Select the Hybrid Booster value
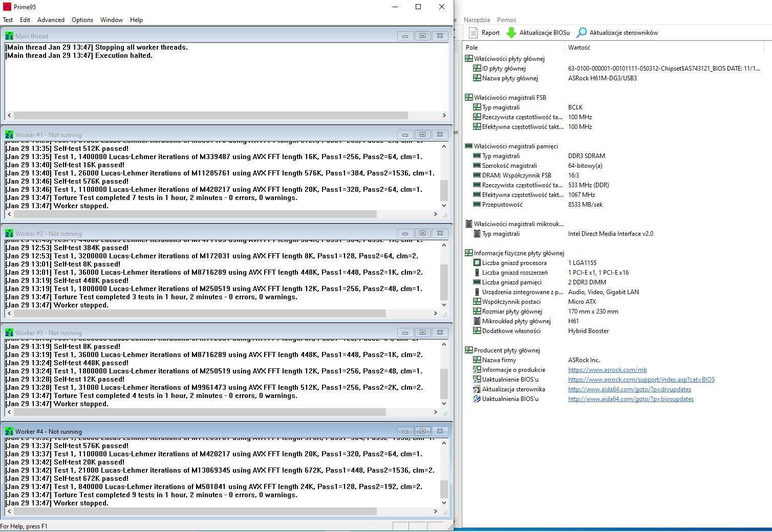 point(588,331)
